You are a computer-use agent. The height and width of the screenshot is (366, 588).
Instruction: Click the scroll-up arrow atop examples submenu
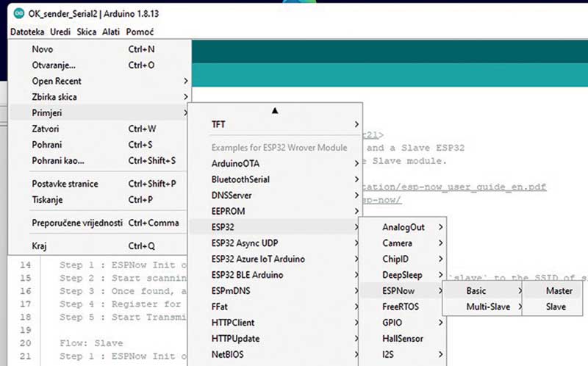click(x=276, y=110)
